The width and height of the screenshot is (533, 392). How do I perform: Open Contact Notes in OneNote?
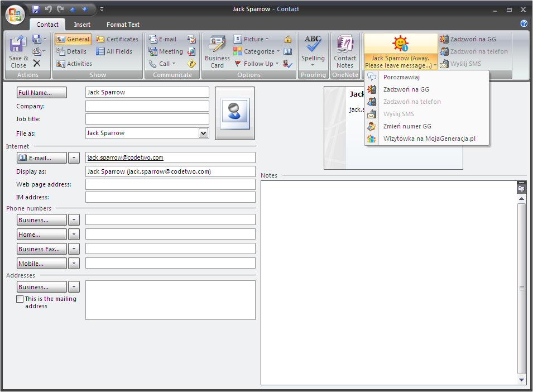345,52
